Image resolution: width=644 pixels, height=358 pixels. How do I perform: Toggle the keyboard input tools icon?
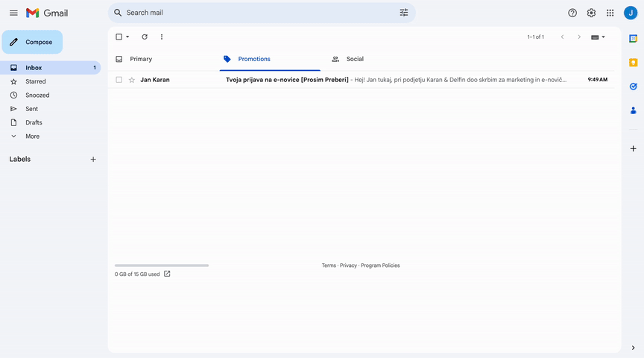point(595,37)
